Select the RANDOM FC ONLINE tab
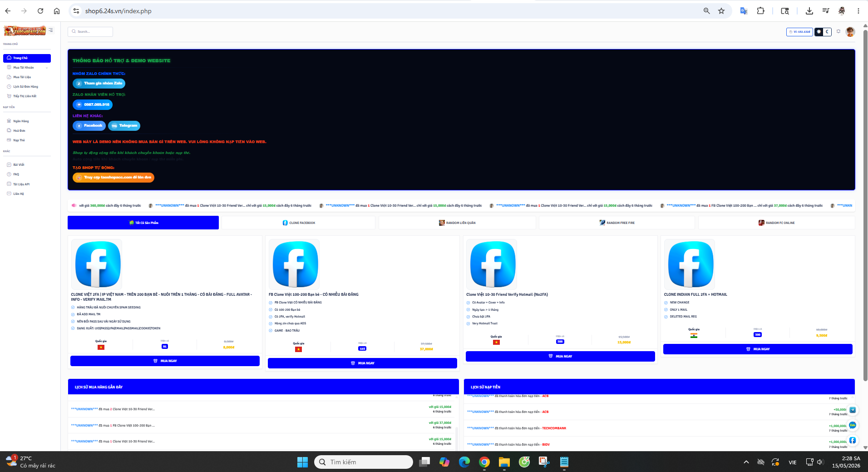This screenshot has width=868, height=472. [777, 223]
